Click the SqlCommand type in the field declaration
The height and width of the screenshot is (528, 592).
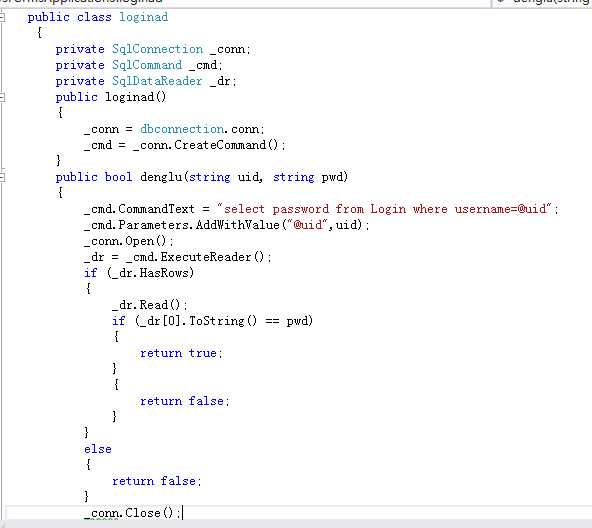(147, 65)
